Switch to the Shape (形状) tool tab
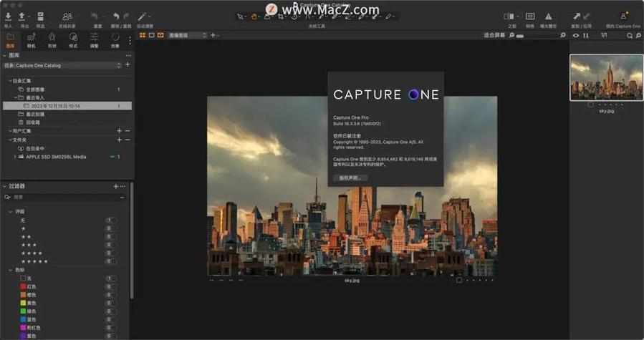The height and width of the screenshot is (340, 644). [x=52, y=40]
